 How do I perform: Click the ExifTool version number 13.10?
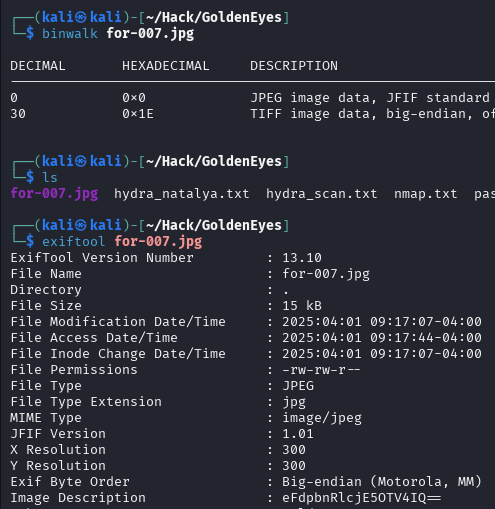[302, 258]
